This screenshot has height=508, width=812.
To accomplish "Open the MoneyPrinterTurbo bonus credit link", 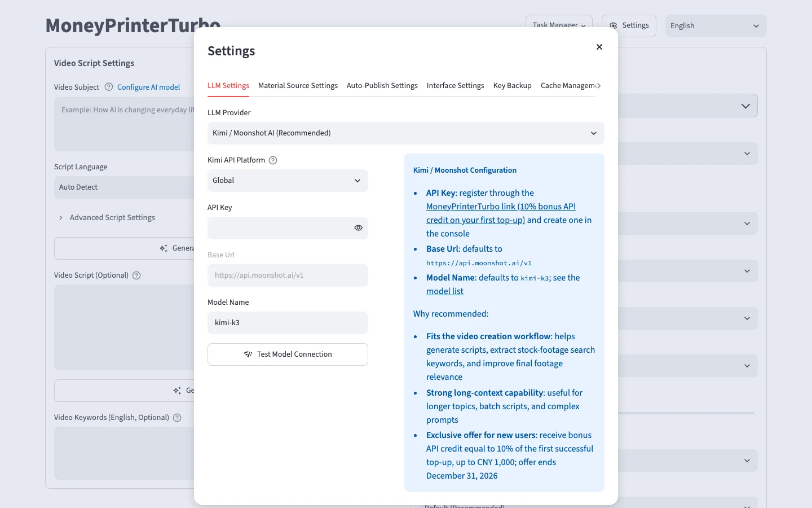I will 501,213.
